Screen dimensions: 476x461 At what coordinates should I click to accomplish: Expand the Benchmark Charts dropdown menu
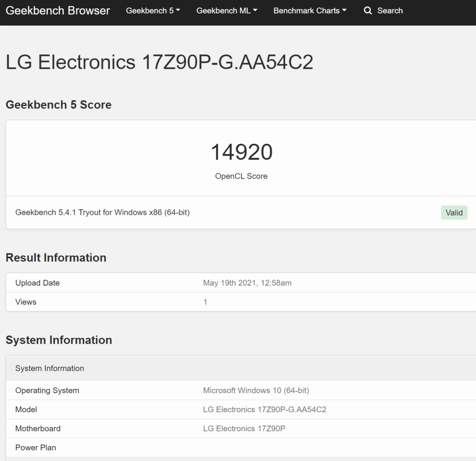pos(310,11)
